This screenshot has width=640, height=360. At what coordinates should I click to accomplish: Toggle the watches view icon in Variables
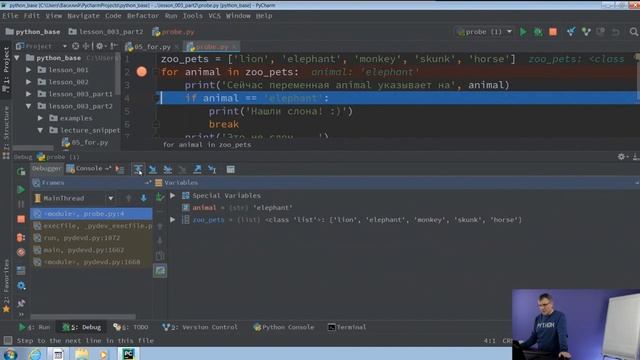pyautogui.click(x=160, y=271)
